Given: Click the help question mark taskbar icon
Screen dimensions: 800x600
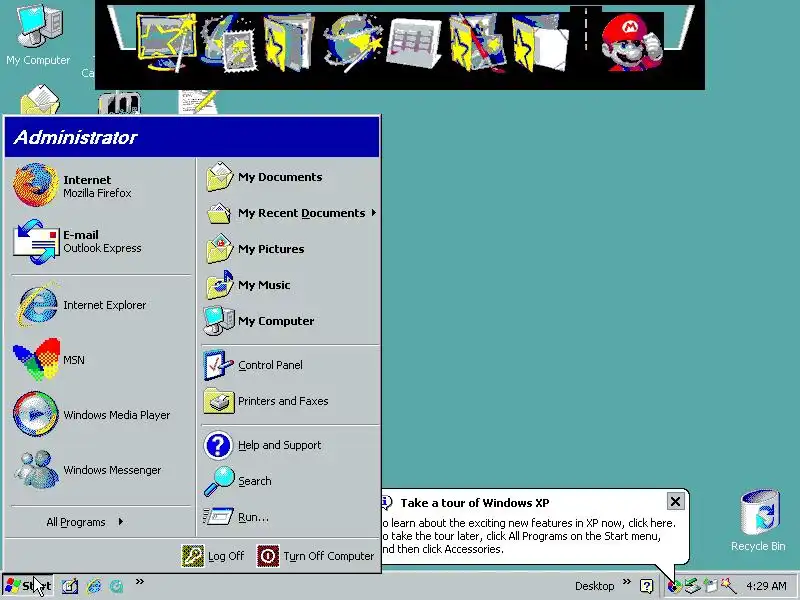Looking at the screenshot, I should (x=646, y=586).
